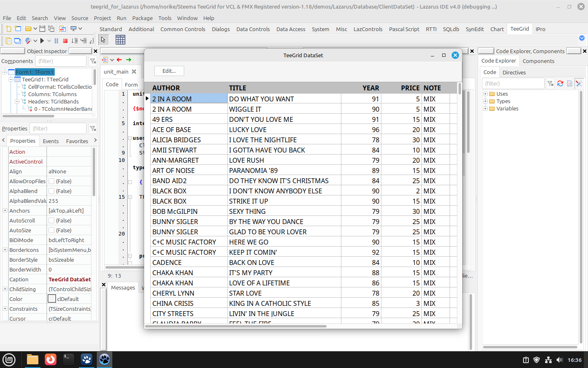Switch to Form view tab
This screenshot has width=588, height=368.
tap(131, 85)
